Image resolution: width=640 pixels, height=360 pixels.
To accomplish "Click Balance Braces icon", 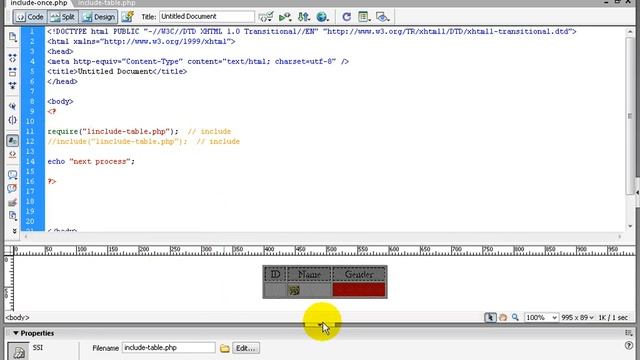I will (x=13, y=120).
